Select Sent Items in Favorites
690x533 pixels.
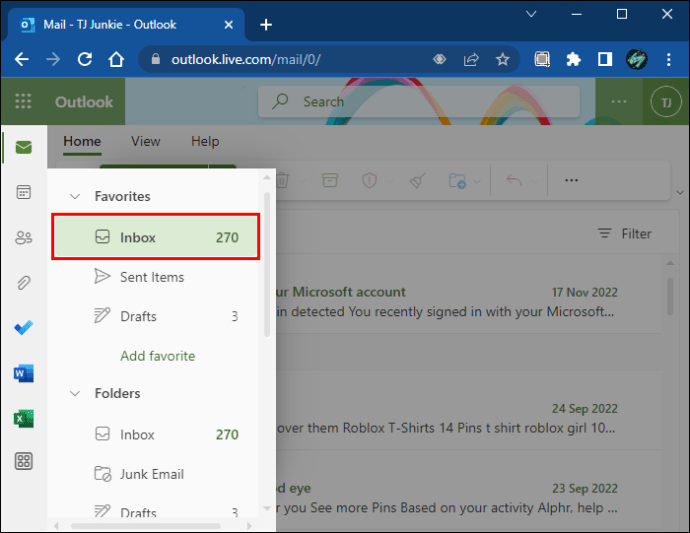point(151,277)
